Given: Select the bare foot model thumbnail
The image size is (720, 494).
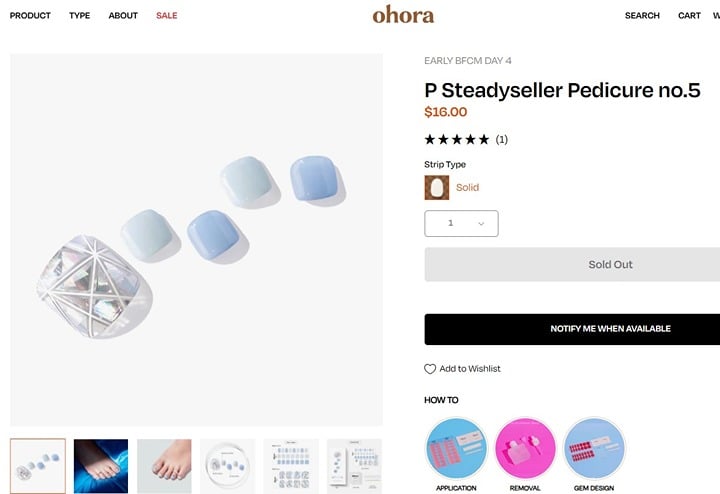Looking at the screenshot, I should [x=164, y=466].
